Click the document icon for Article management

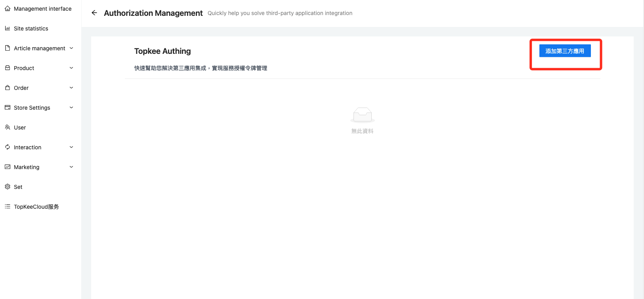[8, 48]
